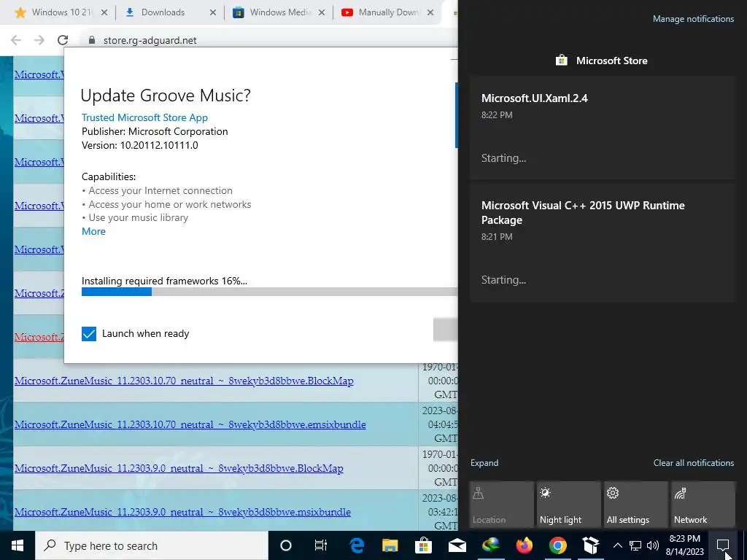Switch to Downloads tab
The image size is (747, 560).
click(163, 12)
